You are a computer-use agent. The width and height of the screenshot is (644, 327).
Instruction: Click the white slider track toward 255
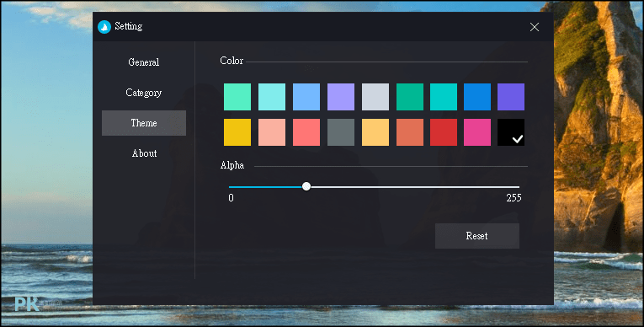415,187
